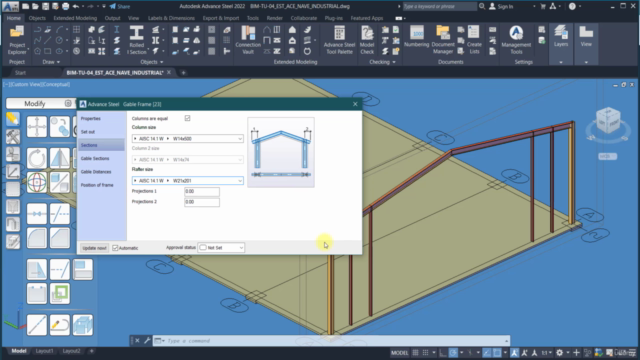Open the Column size dropdown
The width and height of the screenshot is (640, 360).
point(188,139)
